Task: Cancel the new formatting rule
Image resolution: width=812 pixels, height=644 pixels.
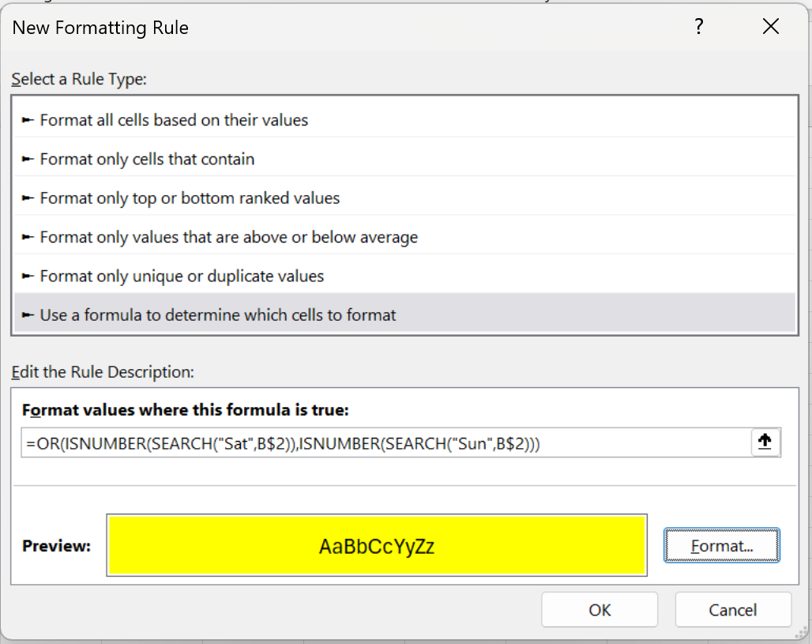Action: tap(733, 610)
